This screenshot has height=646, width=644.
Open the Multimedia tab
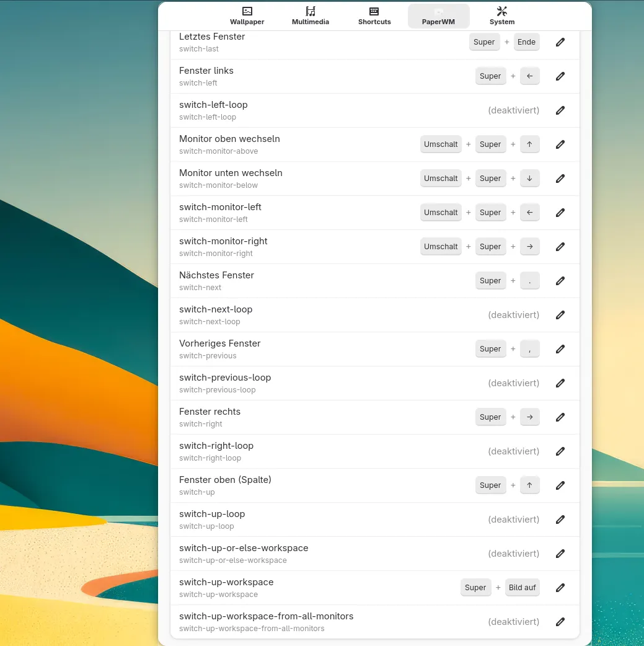pyautogui.click(x=311, y=16)
